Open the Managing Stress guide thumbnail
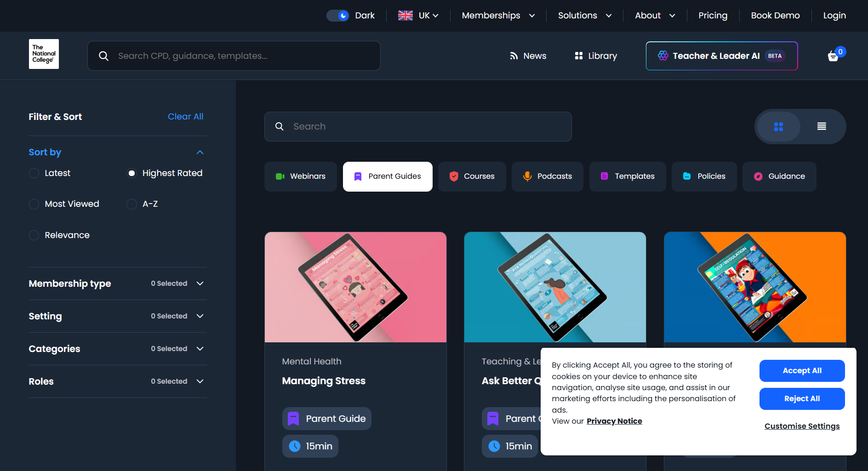The height and width of the screenshot is (471, 868). (355, 287)
